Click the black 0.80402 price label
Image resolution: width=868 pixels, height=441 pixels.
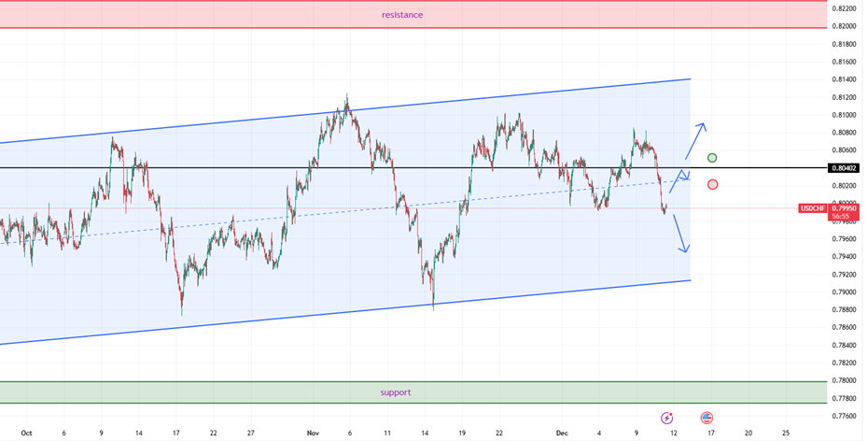(x=843, y=168)
